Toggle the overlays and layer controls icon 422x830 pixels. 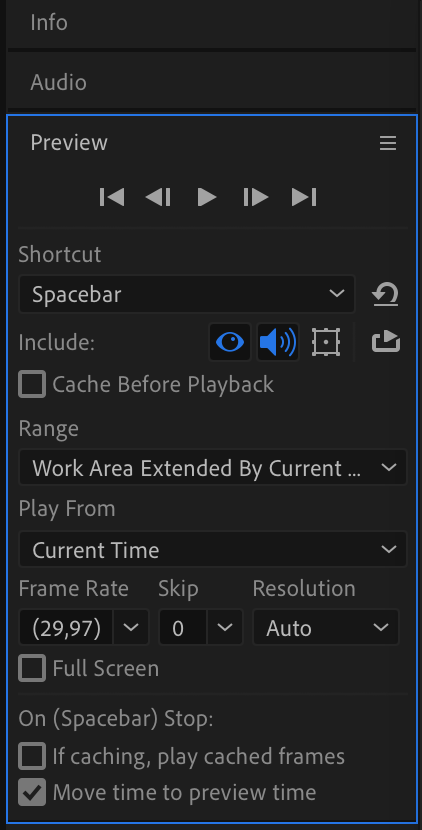(x=326, y=342)
